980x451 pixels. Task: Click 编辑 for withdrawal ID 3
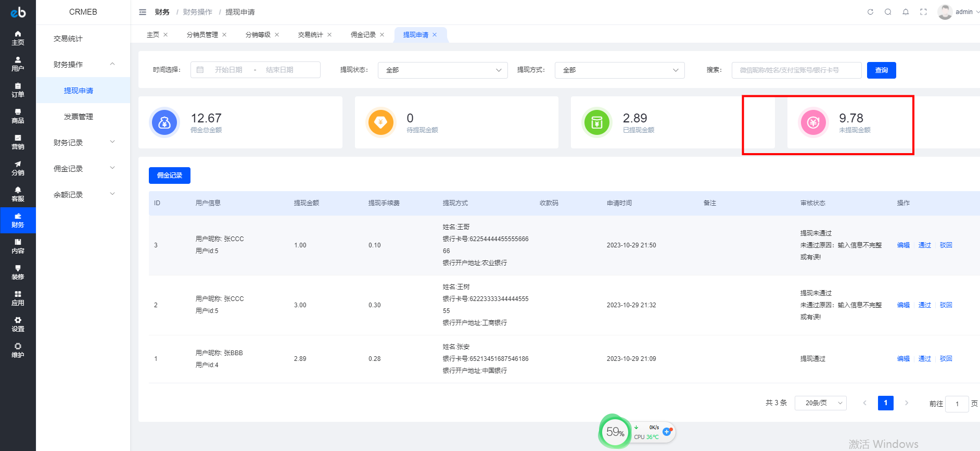(x=903, y=245)
